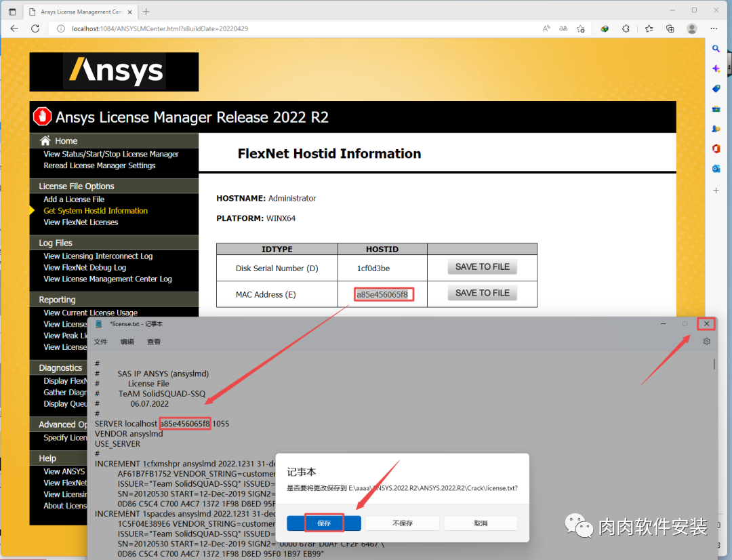This screenshot has height=560, width=732.
Task: Click the sidebar add plus icon
Action: pyautogui.click(x=716, y=190)
